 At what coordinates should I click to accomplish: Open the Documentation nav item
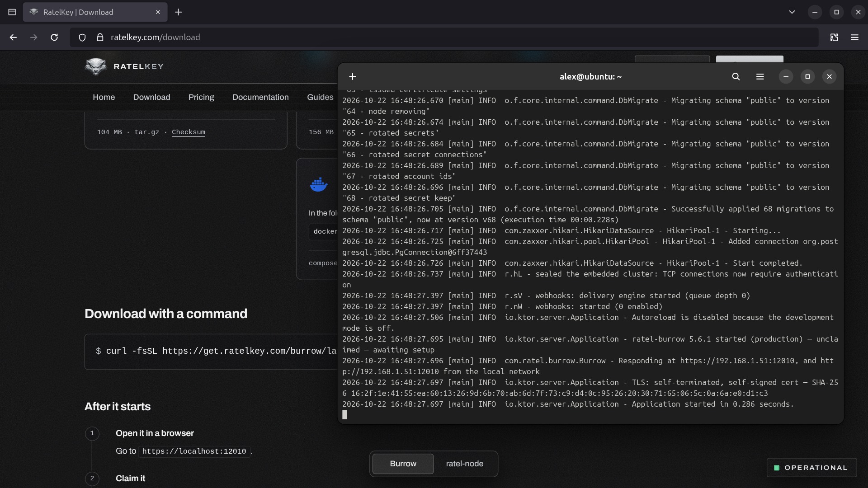(x=260, y=97)
